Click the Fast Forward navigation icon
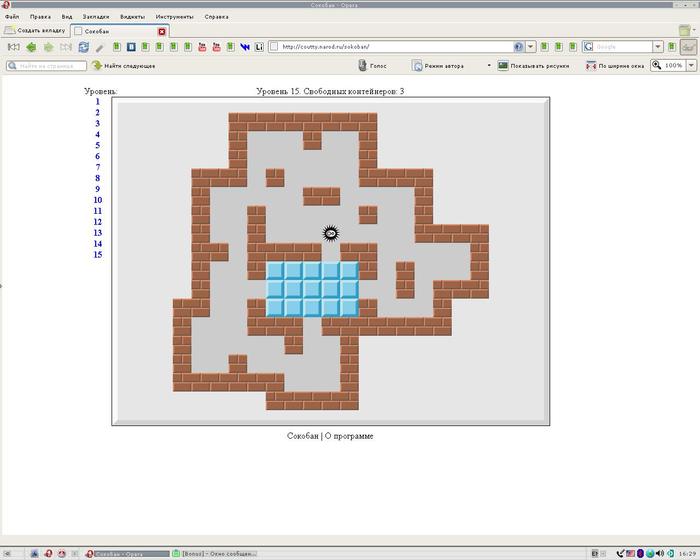This screenshot has width=700, height=560. point(66,47)
